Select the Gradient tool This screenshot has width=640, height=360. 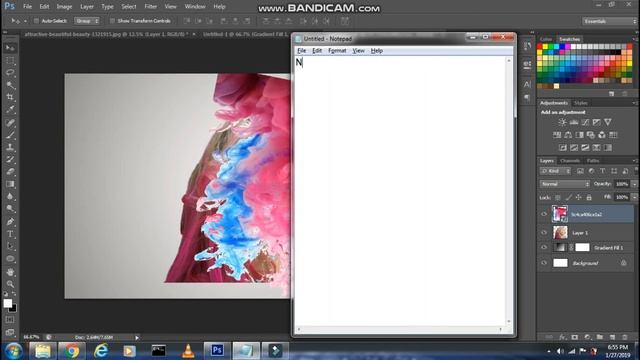(x=10, y=184)
